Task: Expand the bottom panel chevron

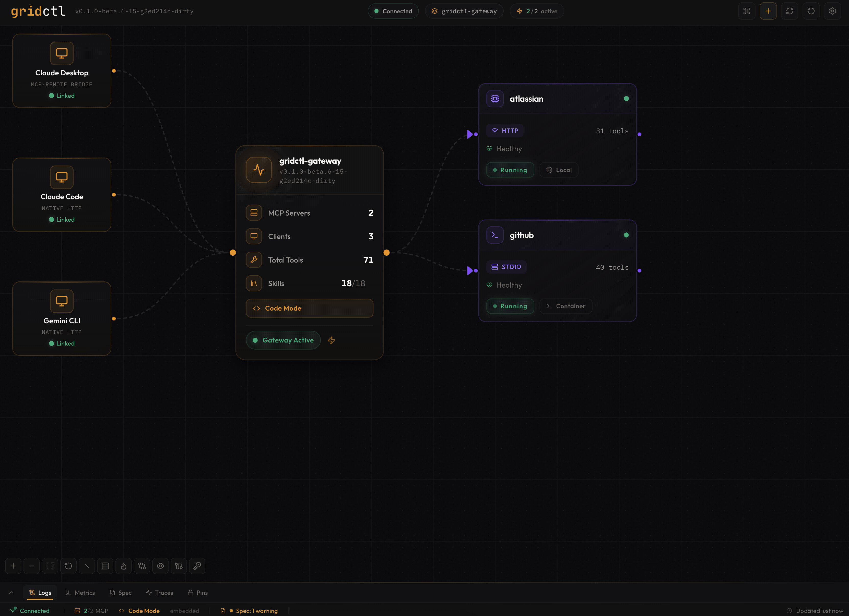Action: 11,593
